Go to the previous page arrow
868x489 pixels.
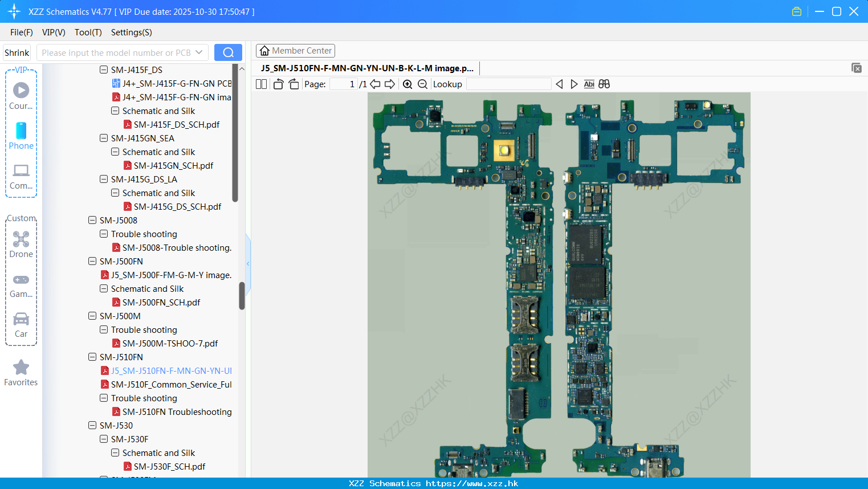point(375,84)
